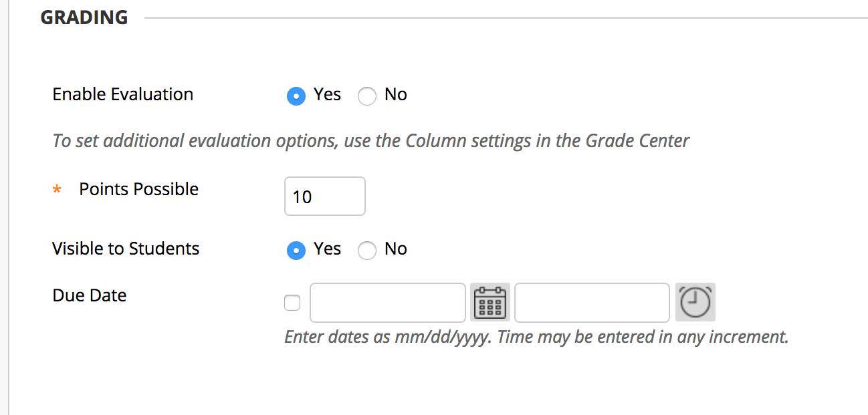Click the due time text field
Image resolution: width=868 pixels, height=415 pixels.
[x=592, y=303]
